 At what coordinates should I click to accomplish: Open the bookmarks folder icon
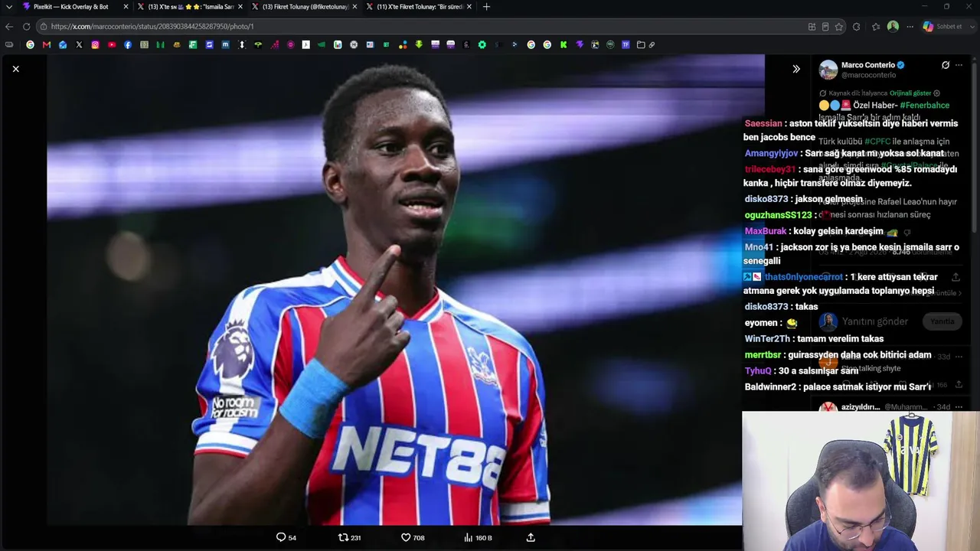pos(641,44)
